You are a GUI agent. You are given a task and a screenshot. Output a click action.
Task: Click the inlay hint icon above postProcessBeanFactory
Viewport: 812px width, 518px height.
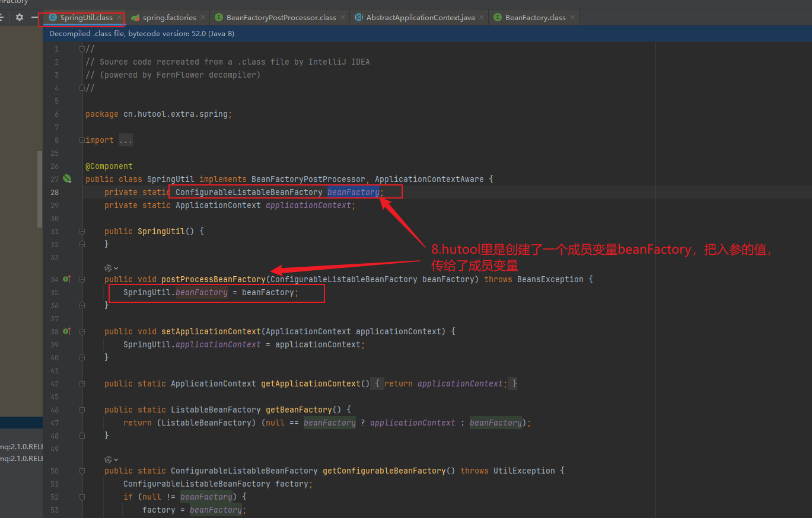[x=111, y=268]
